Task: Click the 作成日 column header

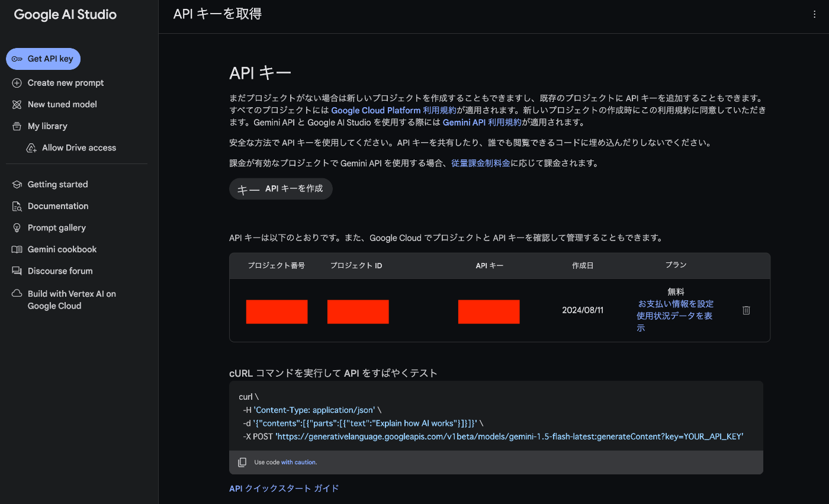Action: pos(583,266)
